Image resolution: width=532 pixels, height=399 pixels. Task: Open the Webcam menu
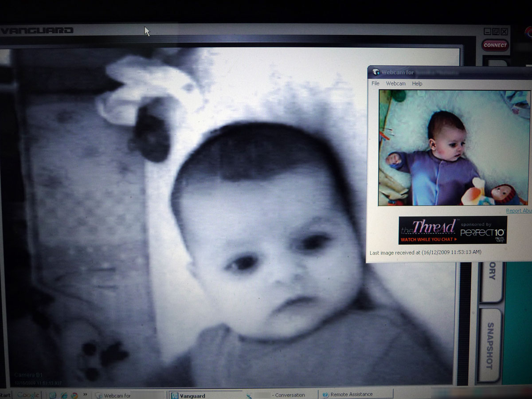point(395,83)
